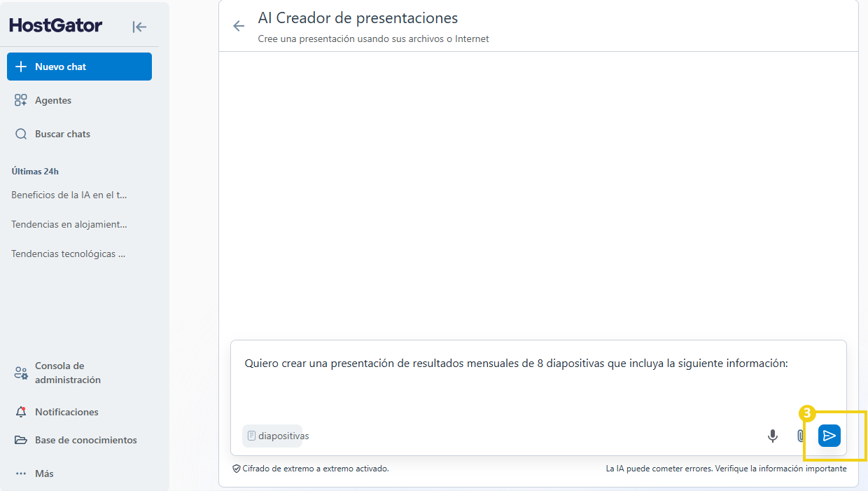Viewport: 868px width, 491px height.
Task: Start a Nuevo chat
Action: [x=79, y=67]
